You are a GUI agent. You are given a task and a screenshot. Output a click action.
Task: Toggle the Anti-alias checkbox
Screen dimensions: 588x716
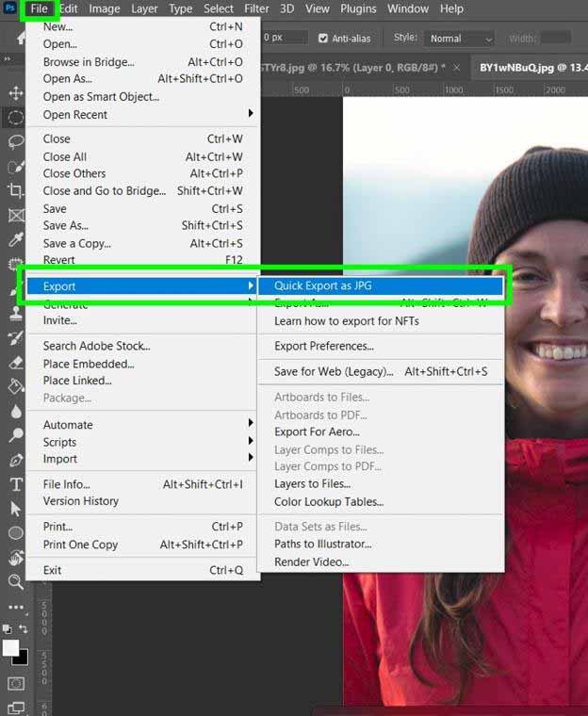(323, 39)
